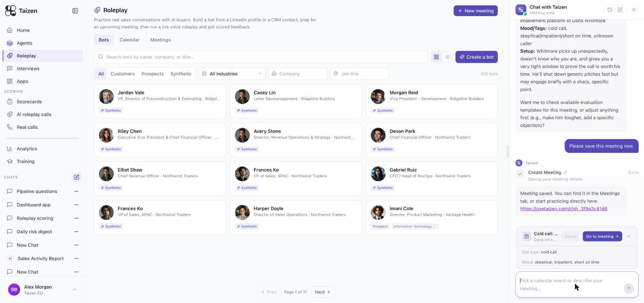Viewport: 644px width, 303px height.
Task: Click the meeting card calendar icon
Action: click(x=526, y=236)
